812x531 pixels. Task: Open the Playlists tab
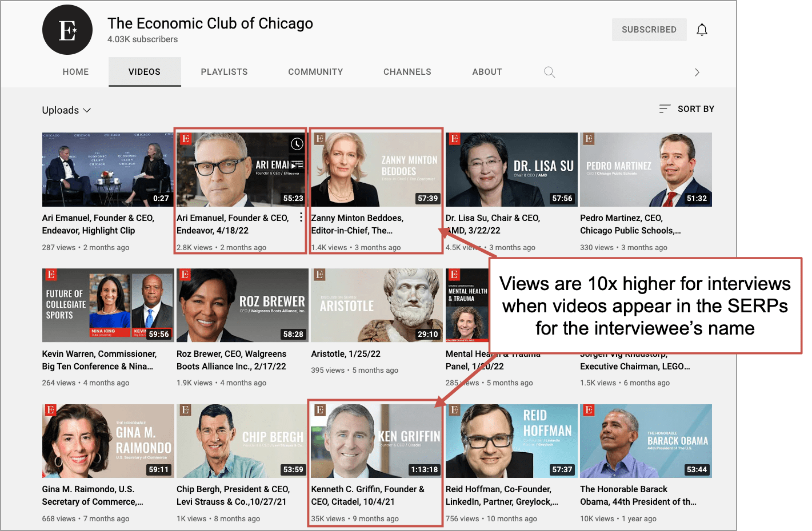[x=225, y=72]
